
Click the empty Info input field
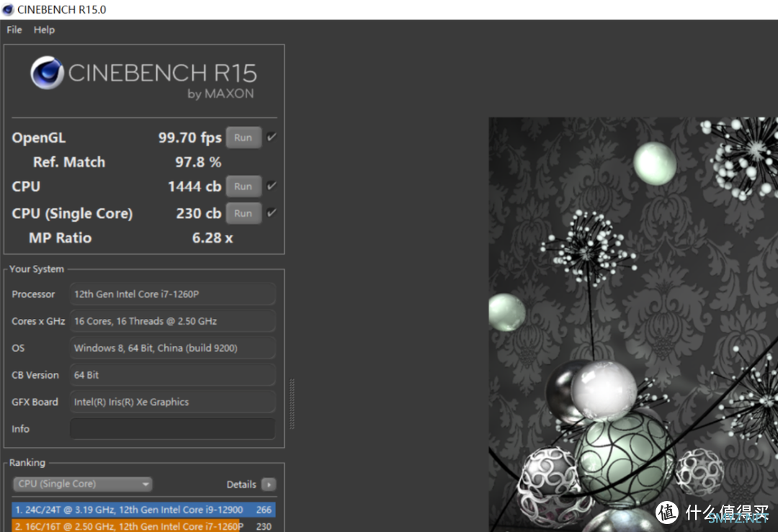click(173, 429)
